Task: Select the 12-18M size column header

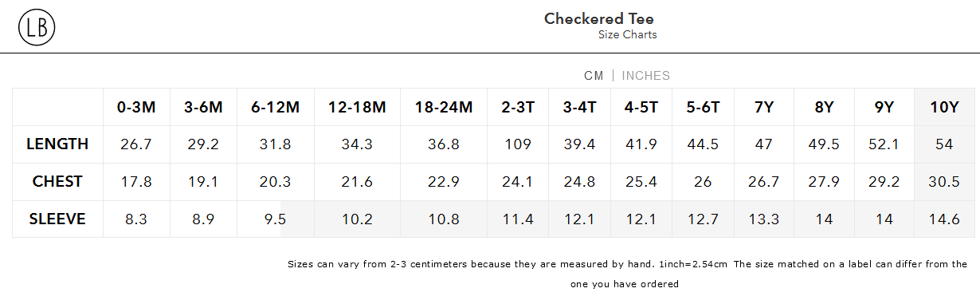Action: [x=357, y=107]
